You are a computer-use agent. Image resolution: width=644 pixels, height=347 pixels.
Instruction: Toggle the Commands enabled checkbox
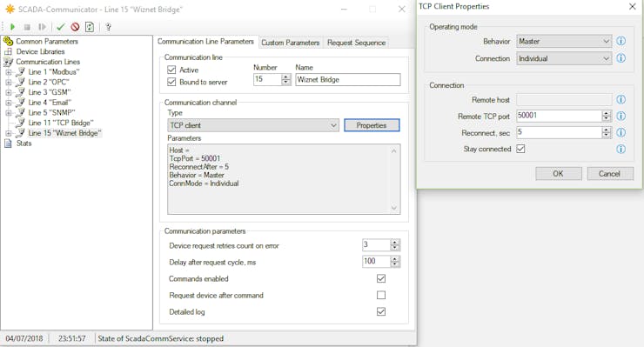[381, 279]
